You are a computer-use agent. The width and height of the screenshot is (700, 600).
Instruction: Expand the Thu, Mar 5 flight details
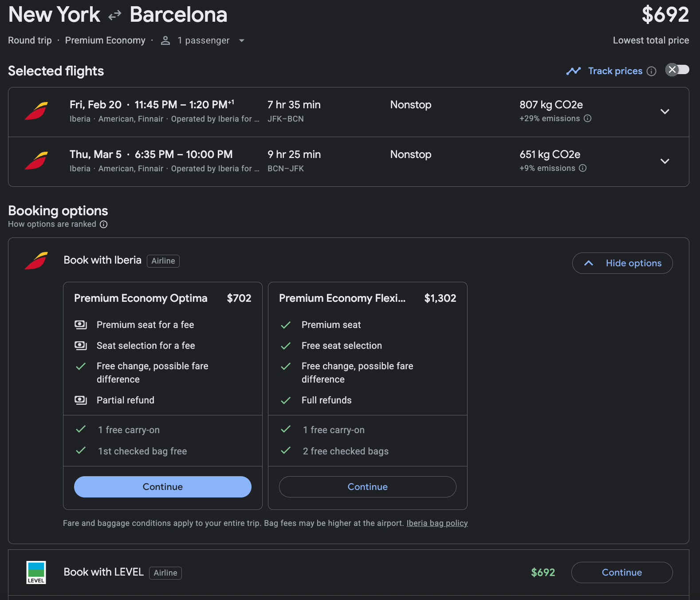(665, 162)
